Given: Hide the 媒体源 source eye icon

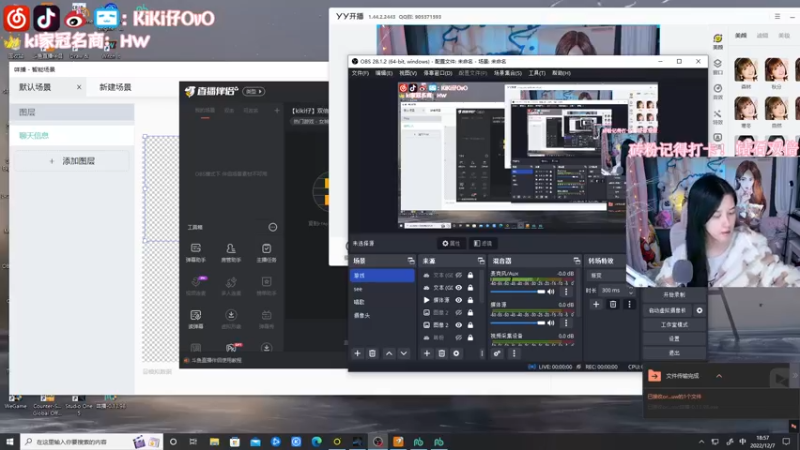Looking at the screenshot, I should coord(459,300).
